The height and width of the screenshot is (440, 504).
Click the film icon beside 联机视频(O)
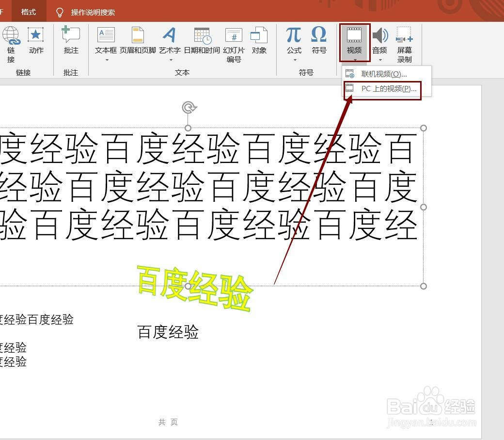[349, 74]
